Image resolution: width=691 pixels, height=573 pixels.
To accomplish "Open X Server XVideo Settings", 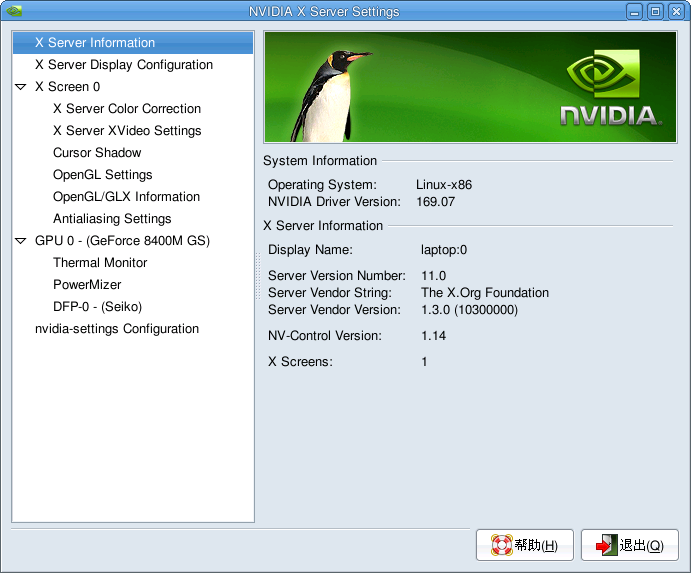I will pos(127,131).
